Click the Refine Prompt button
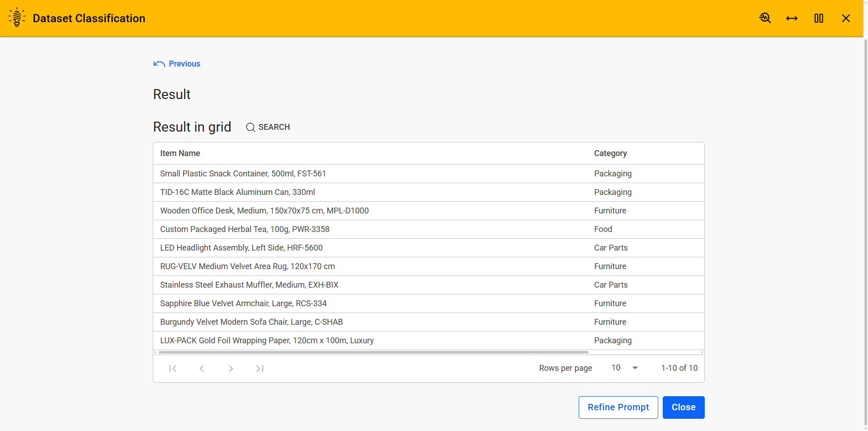868x431 pixels. 618,407
